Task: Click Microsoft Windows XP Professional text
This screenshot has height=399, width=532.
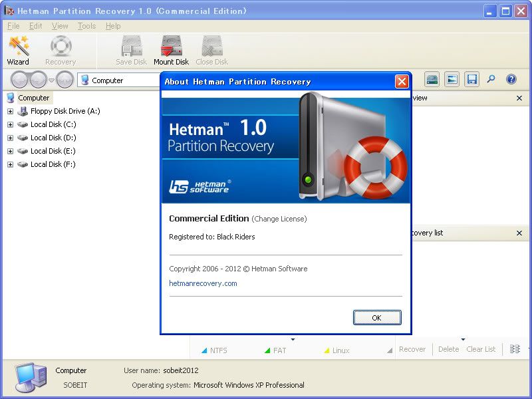Action: tap(249, 385)
